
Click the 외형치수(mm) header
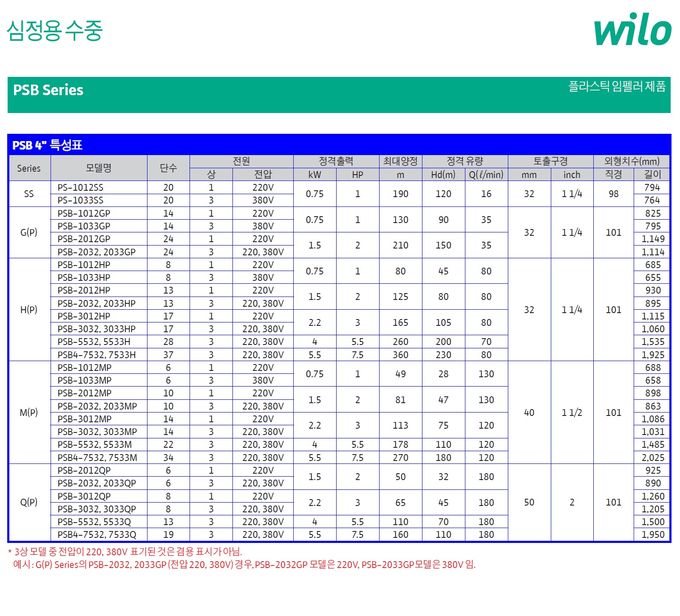632,161
